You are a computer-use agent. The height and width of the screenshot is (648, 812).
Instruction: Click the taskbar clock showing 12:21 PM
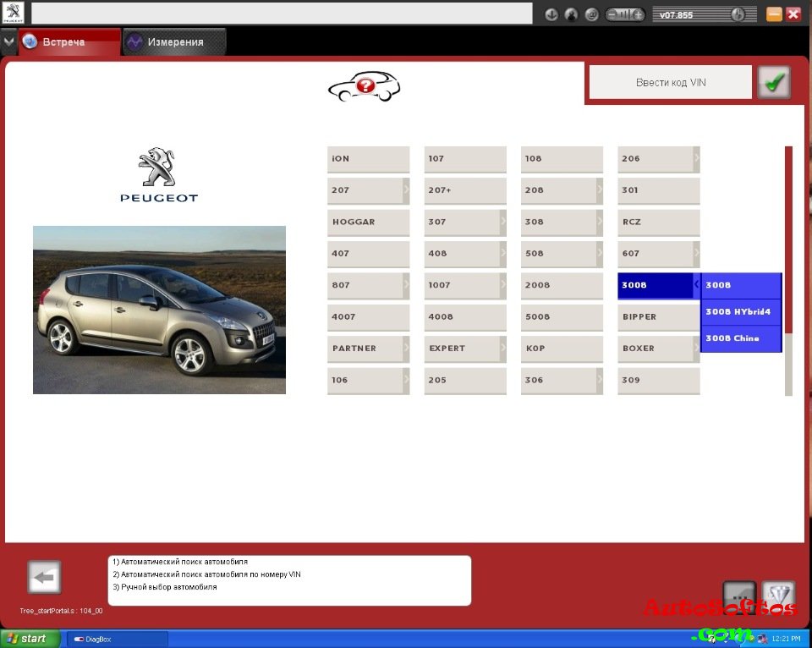(x=786, y=639)
